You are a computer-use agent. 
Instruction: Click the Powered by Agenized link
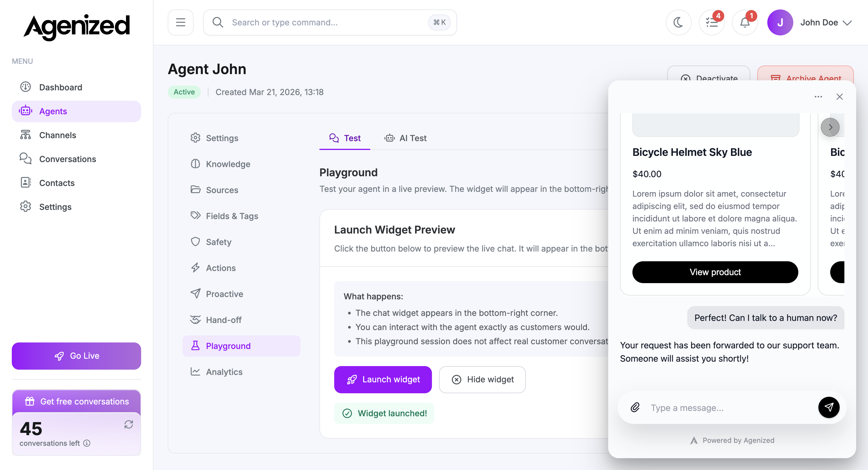[732, 440]
